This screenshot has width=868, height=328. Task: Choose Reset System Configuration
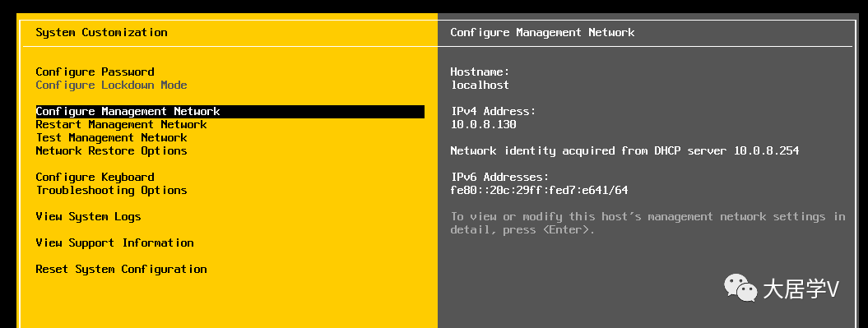coord(121,270)
